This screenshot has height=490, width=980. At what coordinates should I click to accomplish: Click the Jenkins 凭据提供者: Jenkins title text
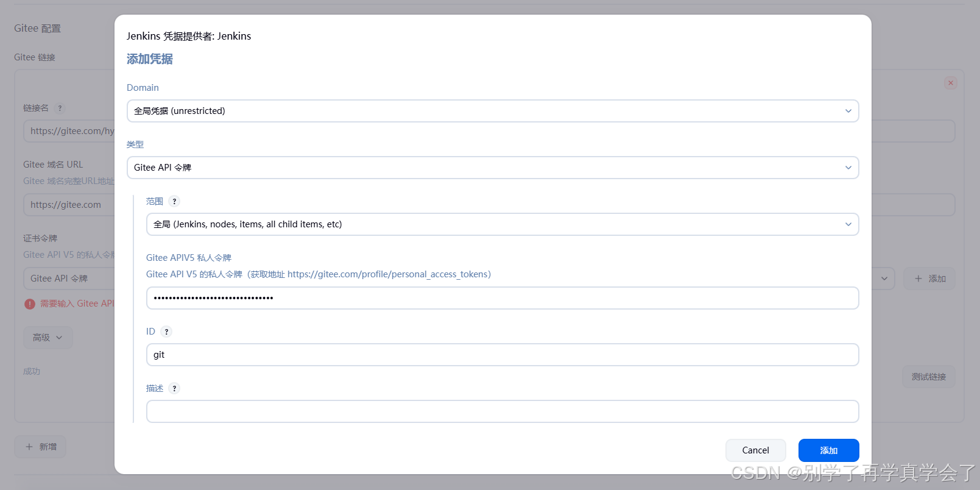coord(189,36)
